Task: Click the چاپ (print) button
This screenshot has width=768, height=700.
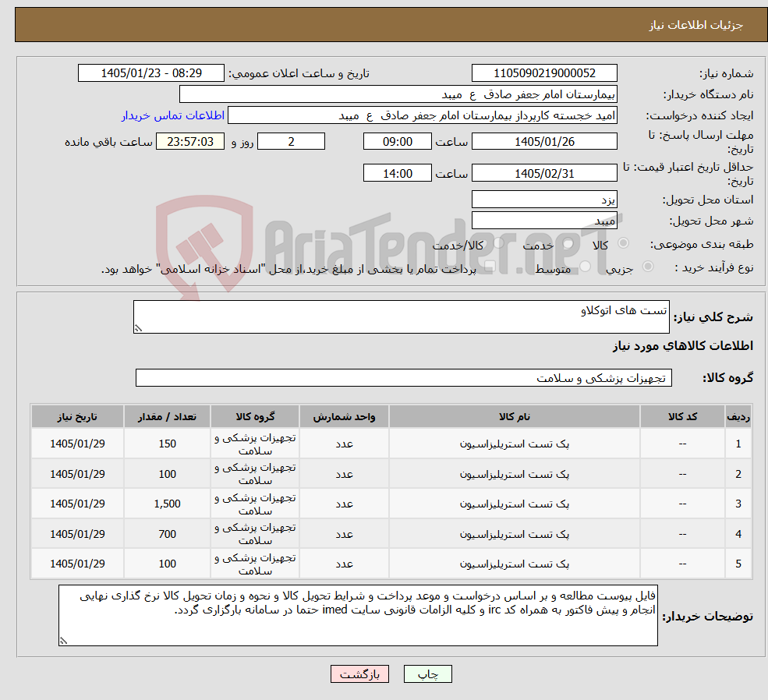Action: 427,674
